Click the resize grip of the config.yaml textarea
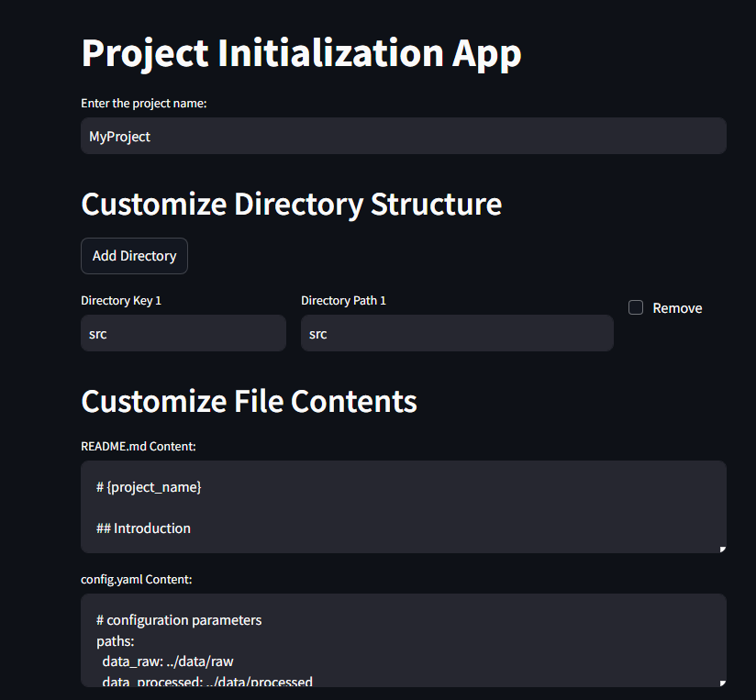Image resolution: width=756 pixels, height=700 pixels. (721, 683)
